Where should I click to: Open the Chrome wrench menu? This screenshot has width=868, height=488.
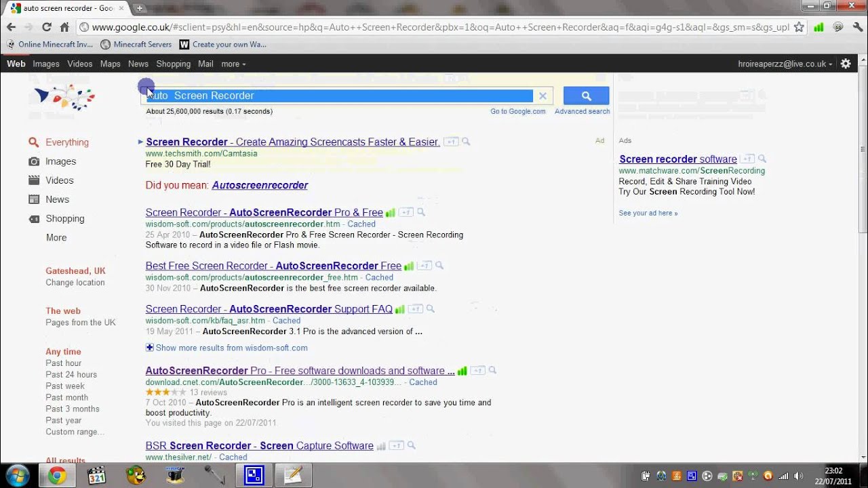(858, 27)
